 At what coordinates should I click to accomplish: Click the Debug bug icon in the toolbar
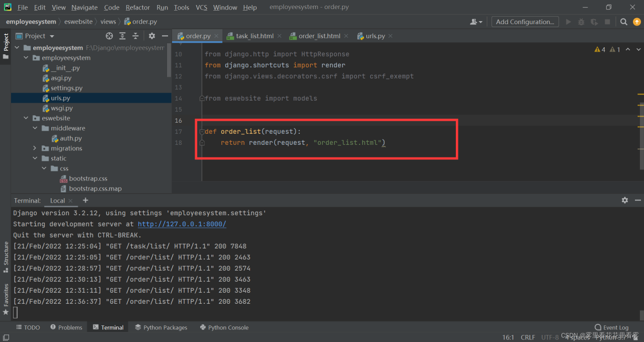(x=581, y=22)
